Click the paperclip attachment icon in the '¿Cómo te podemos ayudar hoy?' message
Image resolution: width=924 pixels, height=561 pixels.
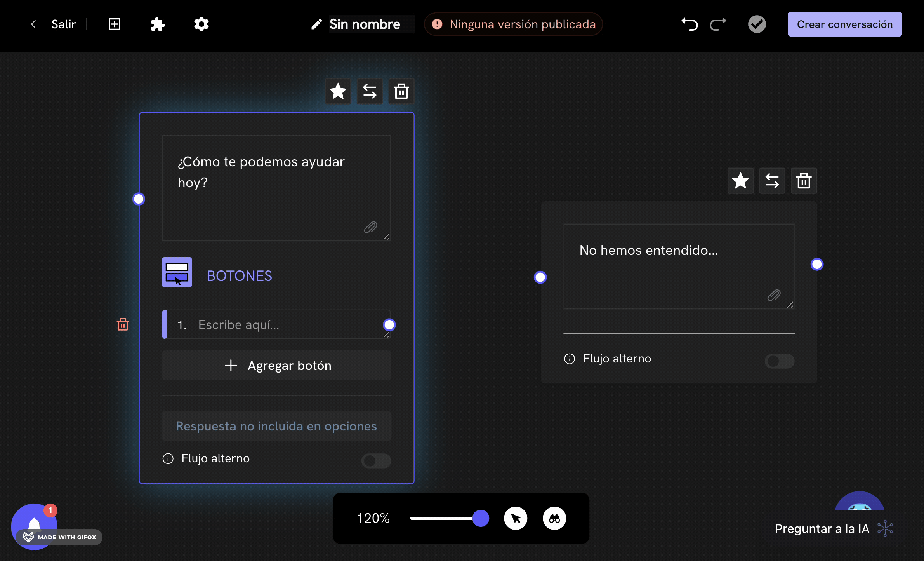[x=370, y=227]
